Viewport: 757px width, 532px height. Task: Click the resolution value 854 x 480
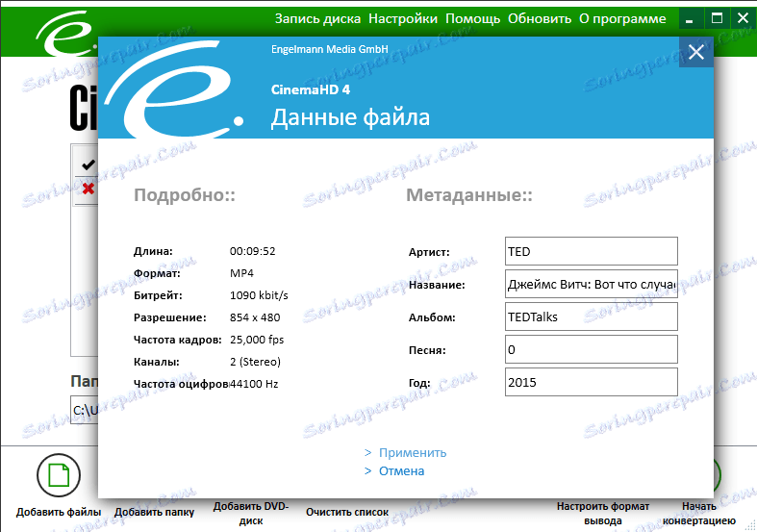(255, 317)
